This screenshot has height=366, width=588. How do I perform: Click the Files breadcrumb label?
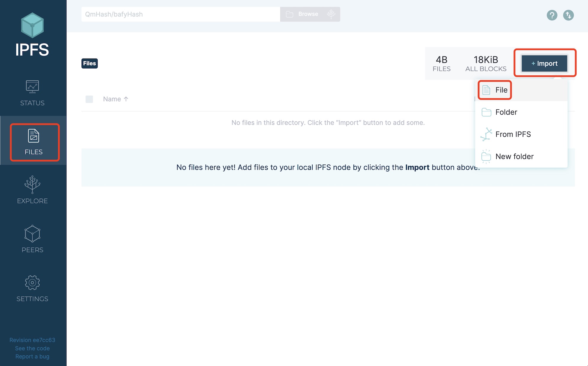(90, 63)
